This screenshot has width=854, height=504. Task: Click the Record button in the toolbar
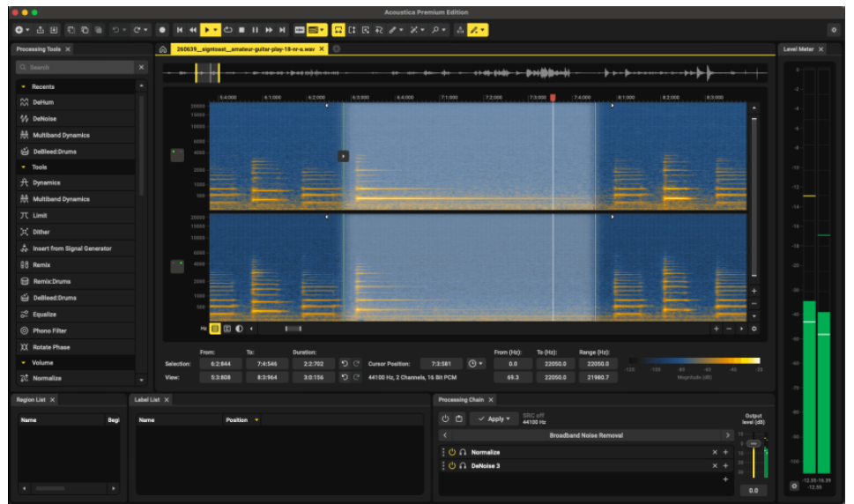tap(162, 30)
